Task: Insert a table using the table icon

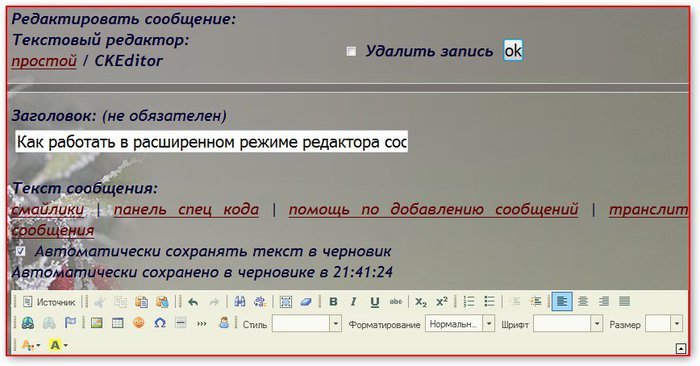Action: pos(118,323)
